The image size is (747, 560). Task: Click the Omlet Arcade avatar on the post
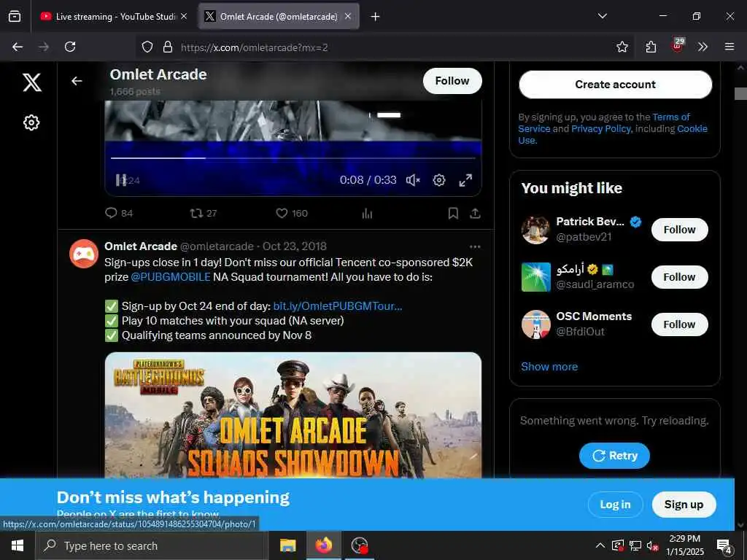coord(84,254)
